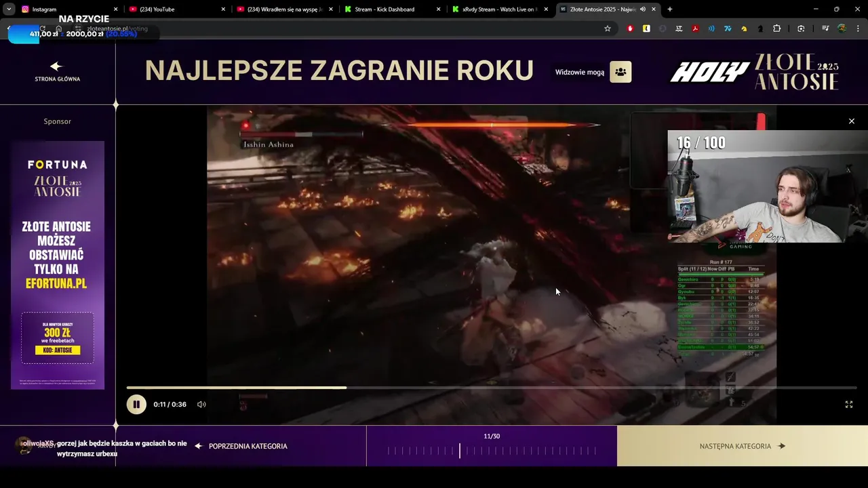Open the Google Lens screenshot search icon
868x488 pixels.
pos(801,28)
